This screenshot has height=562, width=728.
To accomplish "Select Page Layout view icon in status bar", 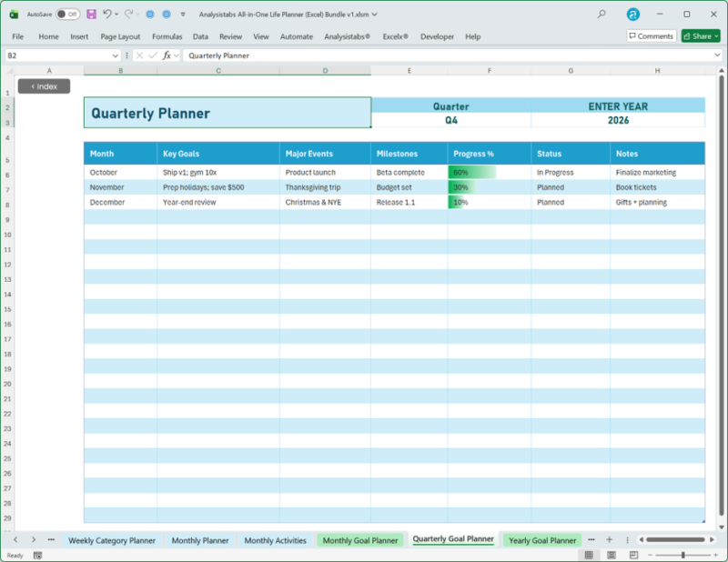I will (x=612, y=553).
